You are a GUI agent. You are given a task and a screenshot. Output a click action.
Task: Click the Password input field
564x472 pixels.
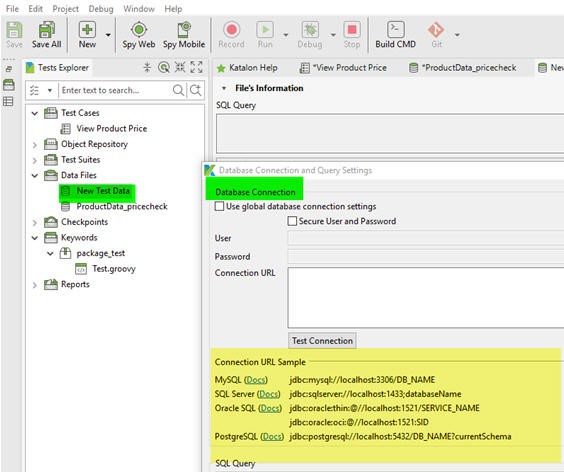pyautogui.click(x=426, y=257)
